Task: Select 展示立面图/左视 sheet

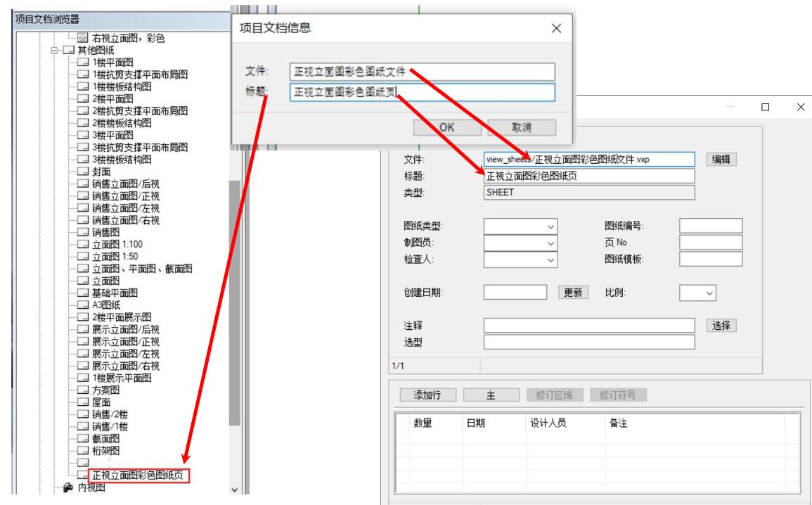Action: coord(126,354)
